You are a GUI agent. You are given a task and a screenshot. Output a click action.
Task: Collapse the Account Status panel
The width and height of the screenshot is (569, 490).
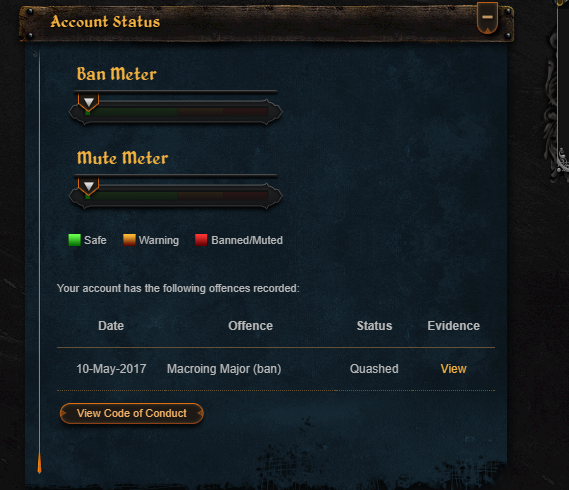487,17
